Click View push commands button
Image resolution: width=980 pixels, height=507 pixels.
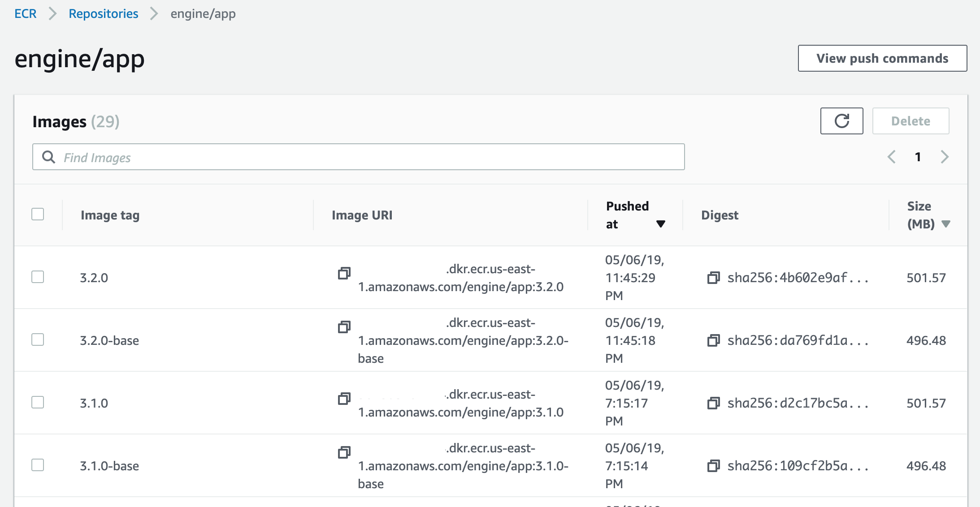click(x=882, y=58)
